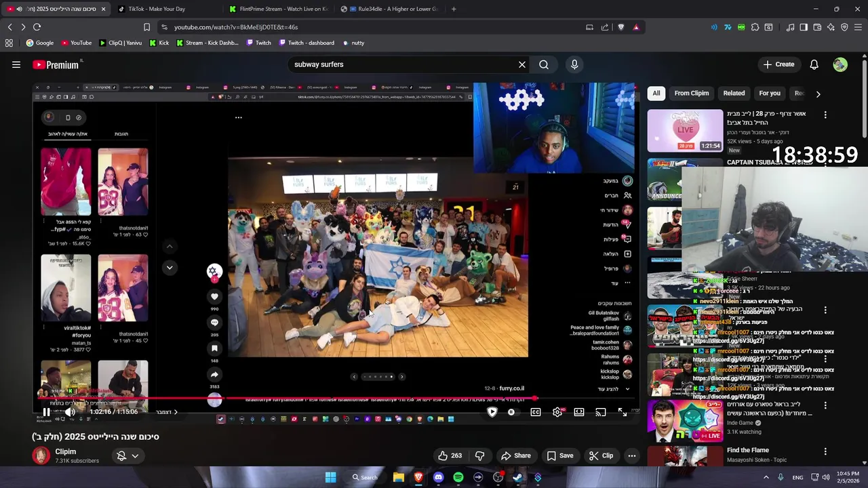Open browser main hamburger menu
Screen dimensions: 868x488
click(x=859, y=27)
